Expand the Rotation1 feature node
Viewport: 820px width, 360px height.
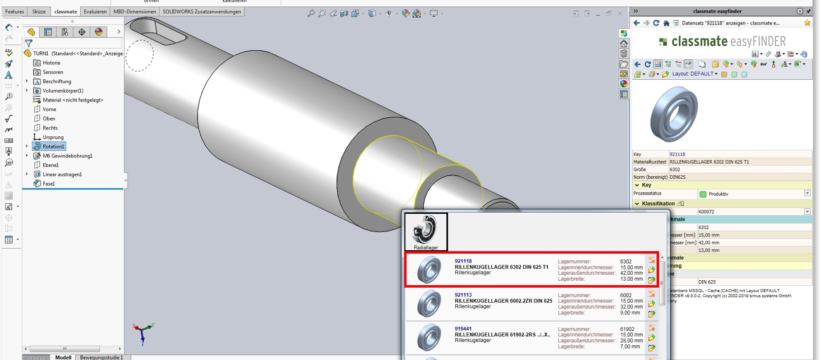[x=27, y=146]
